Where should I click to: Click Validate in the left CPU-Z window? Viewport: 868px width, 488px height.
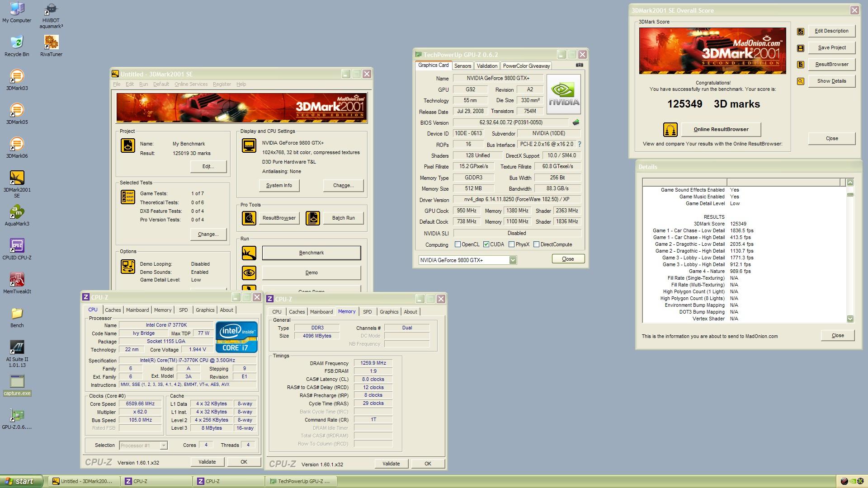click(x=207, y=462)
